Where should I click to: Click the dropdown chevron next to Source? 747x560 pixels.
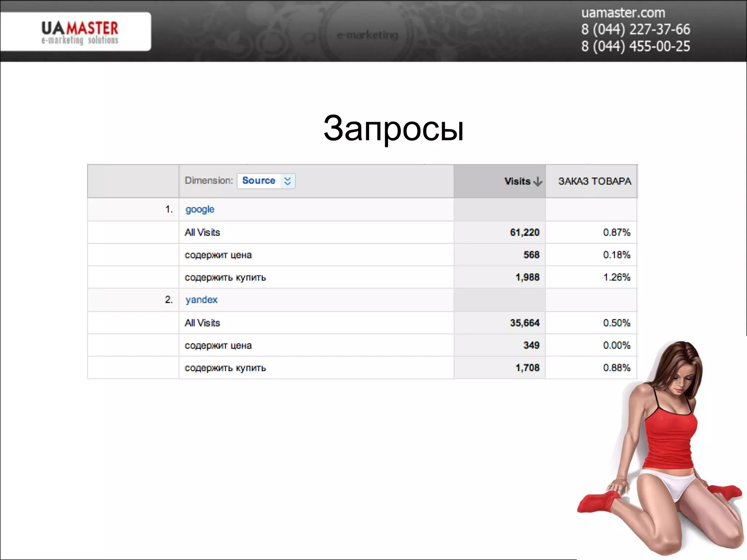[287, 181]
